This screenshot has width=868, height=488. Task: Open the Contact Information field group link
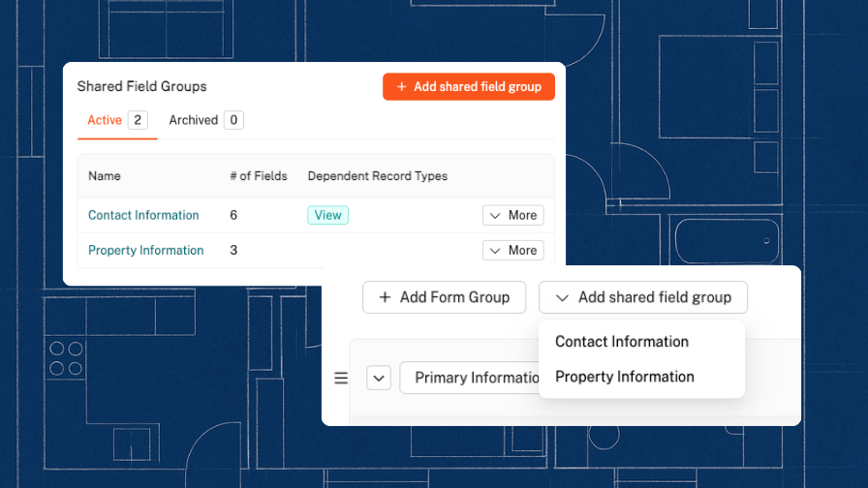[x=143, y=215]
